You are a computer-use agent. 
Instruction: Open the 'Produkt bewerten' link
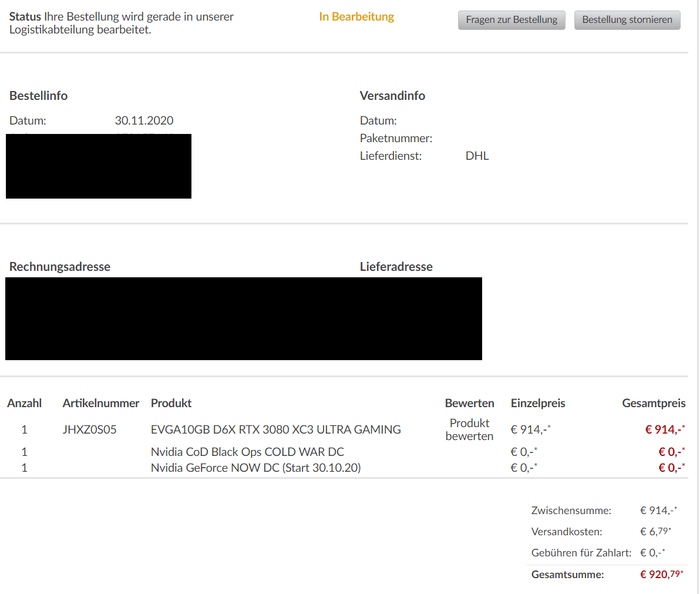pyautogui.click(x=469, y=429)
